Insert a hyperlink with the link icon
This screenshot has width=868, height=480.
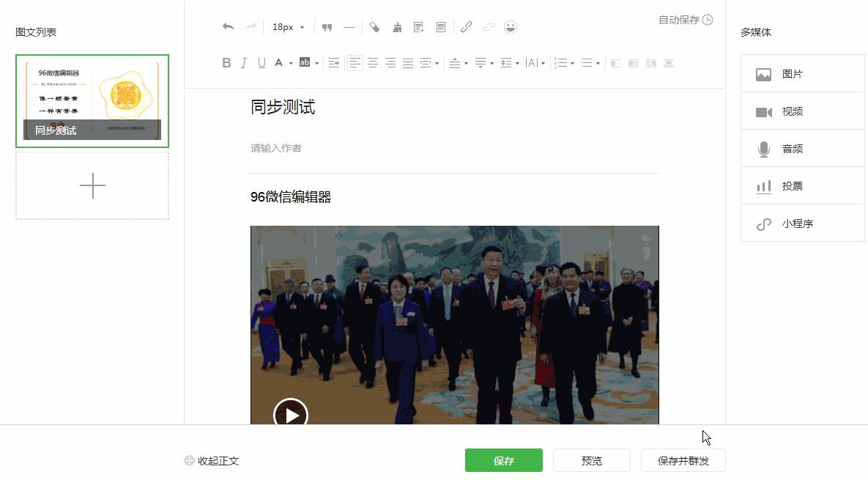(x=466, y=27)
